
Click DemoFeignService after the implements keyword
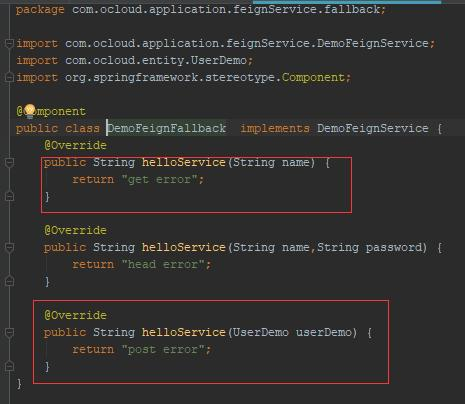tap(373, 128)
